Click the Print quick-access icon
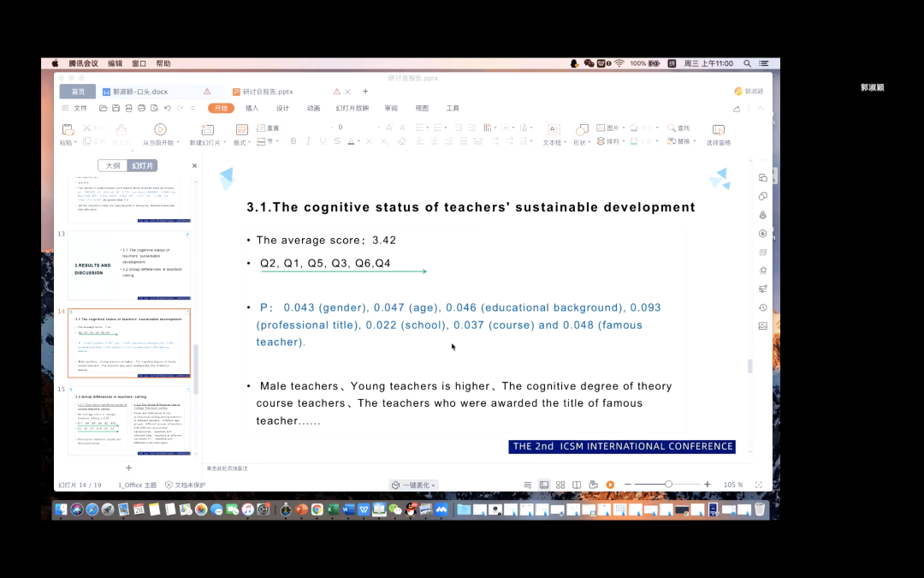The image size is (924, 578). (x=141, y=108)
